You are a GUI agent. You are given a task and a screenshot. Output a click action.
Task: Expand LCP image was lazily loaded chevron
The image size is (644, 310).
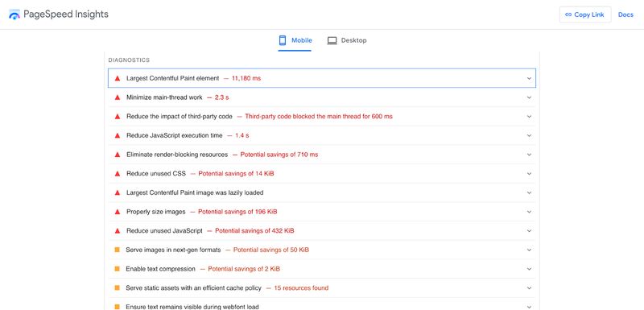pyautogui.click(x=529, y=192)
